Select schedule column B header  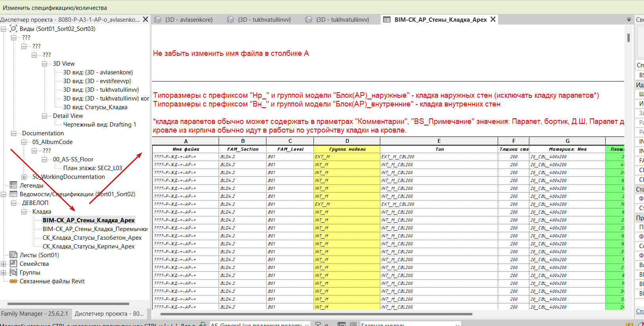click(x=243, y=141)
